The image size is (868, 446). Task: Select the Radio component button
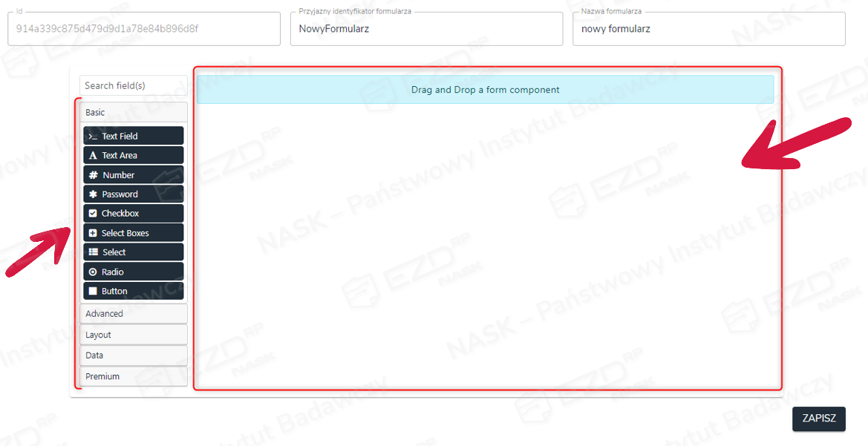pos(133,272)
